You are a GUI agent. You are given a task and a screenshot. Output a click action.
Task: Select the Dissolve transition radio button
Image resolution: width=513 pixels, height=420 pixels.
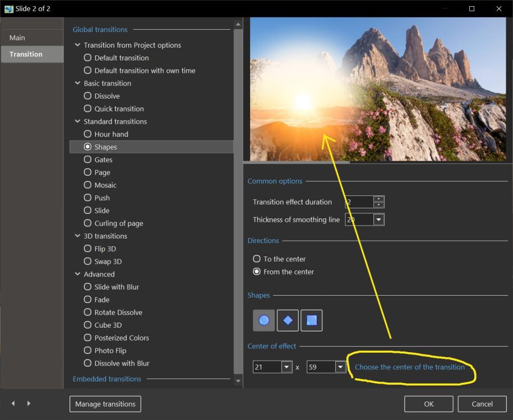(87, 96)
